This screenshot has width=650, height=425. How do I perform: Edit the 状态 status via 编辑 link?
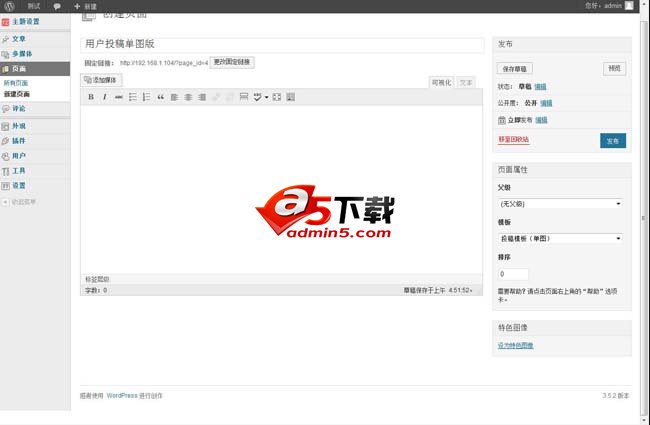coord(540,87)
